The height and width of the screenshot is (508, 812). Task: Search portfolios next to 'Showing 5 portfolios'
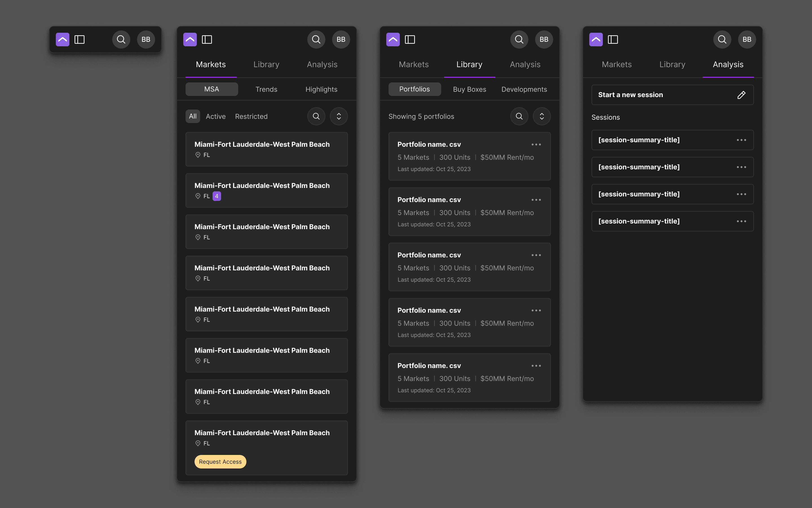pos(519,116)
